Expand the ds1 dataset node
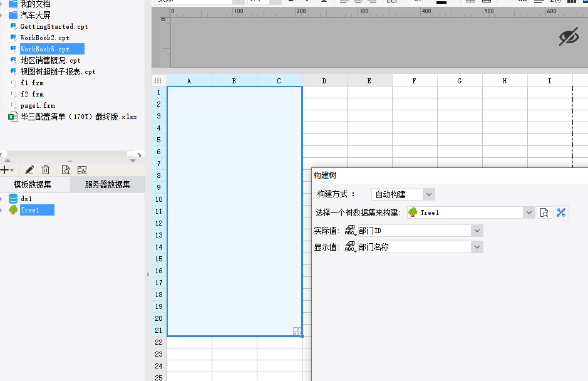This screenshot has height=381, width=588. click(x=1, y=199)
